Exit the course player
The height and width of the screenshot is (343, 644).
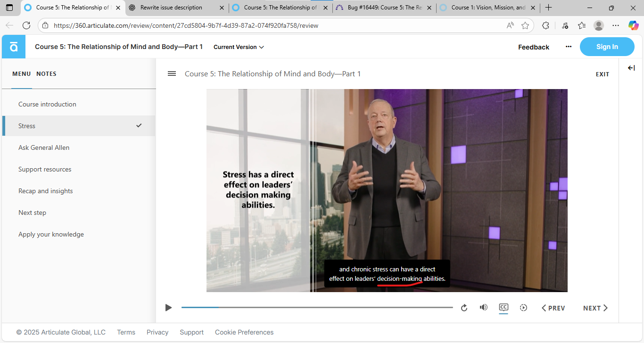pyautogui.click(x=603, y=74)
